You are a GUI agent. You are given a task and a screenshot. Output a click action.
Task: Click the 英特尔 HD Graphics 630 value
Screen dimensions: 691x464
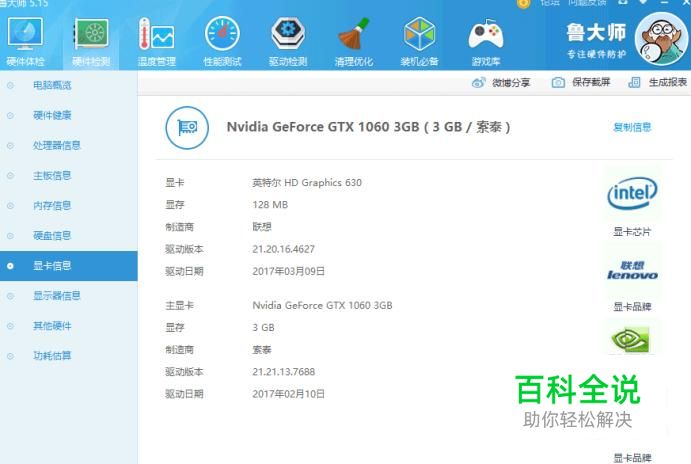pos(307,182)
